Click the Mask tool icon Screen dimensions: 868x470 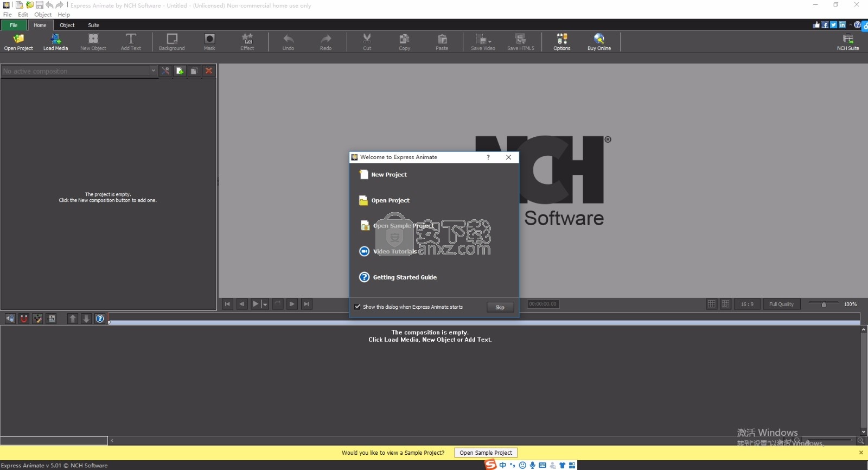point(209,42)
